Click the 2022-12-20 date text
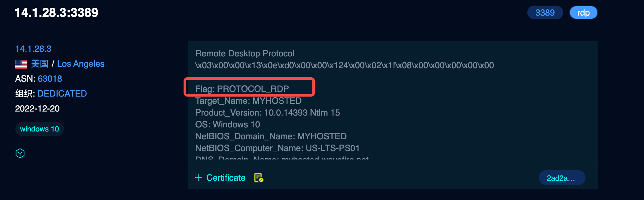The image size is (644, 200). [37, 109]
